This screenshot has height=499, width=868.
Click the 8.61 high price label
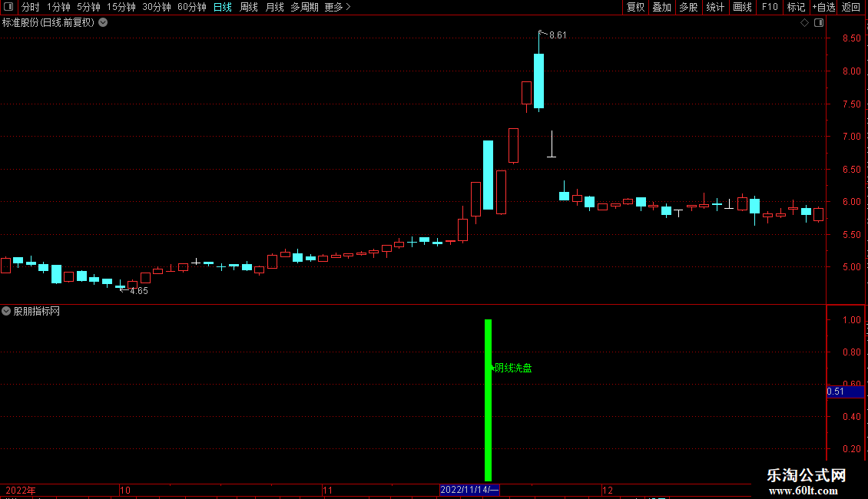point(558,35)
